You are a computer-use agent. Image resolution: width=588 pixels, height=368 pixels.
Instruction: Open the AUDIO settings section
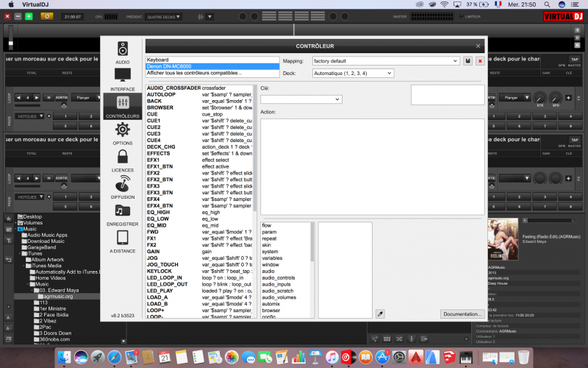123,53
